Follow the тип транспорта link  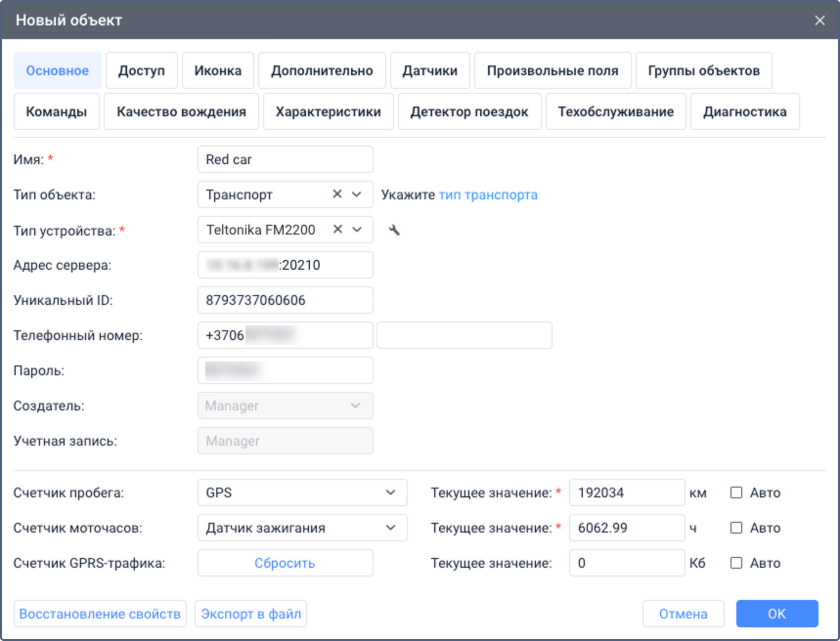(x=488, y=194)
